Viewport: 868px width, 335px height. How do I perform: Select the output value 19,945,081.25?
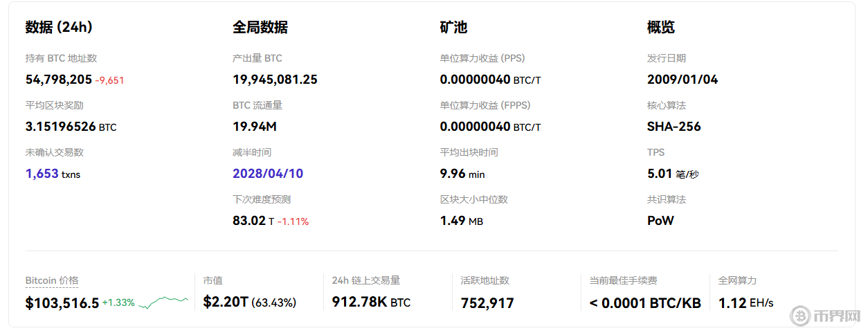(x=275, y=80)
